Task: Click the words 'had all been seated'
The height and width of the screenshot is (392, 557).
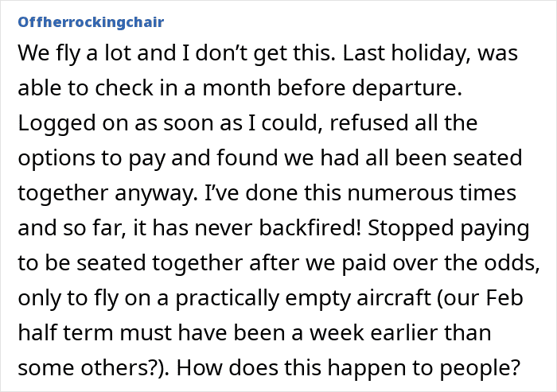Action: click(x=421, y=157)
